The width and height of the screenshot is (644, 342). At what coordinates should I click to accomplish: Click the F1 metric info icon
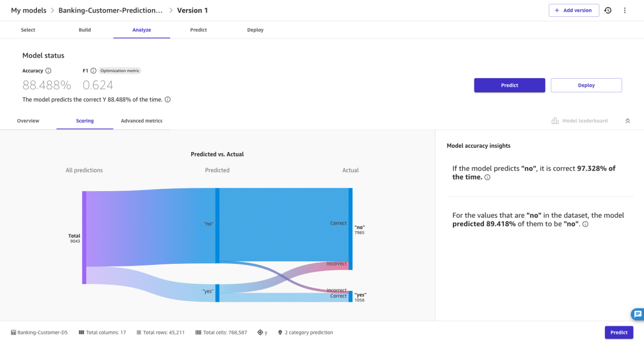93,71
